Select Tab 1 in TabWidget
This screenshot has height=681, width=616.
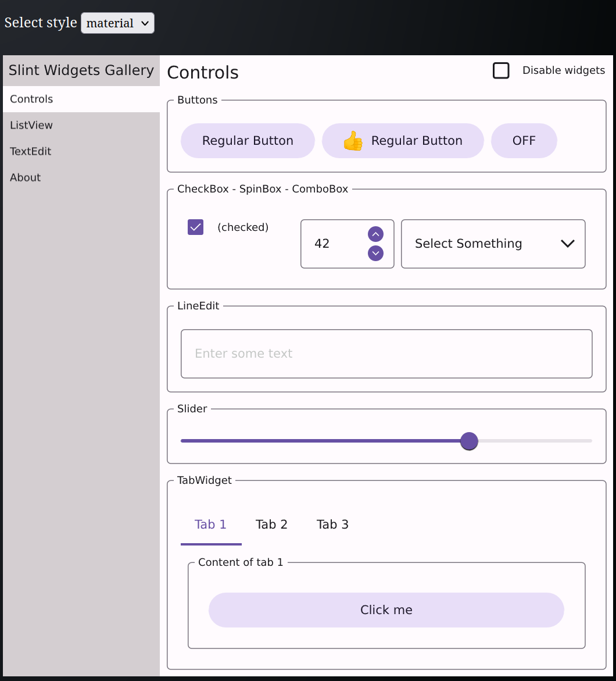click(x=210, y=525)
